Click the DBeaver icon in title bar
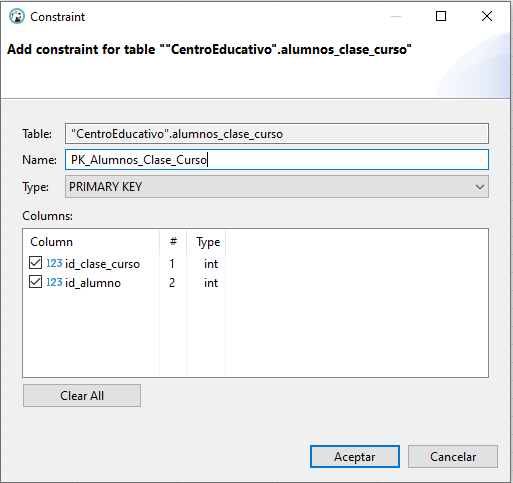513x483 pixels. (x=17, y=16)
